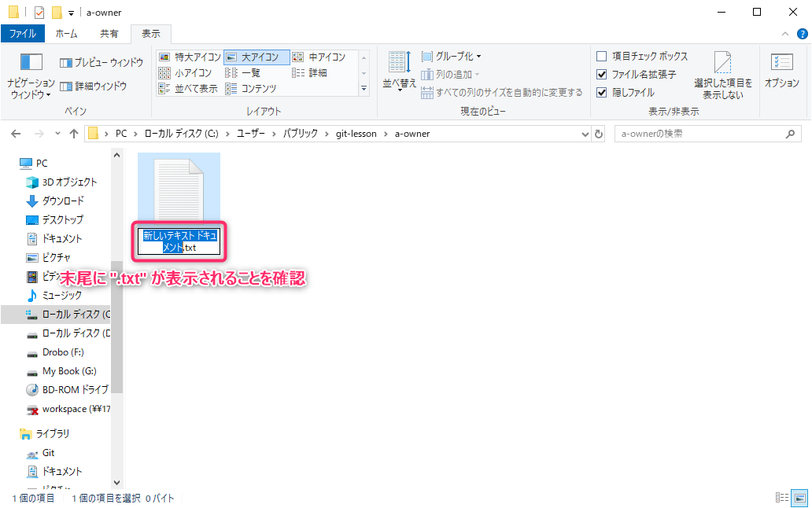This screenshot has width=812, height=508.
Task: Open ドキュメント under PC in the sidebar
Action: coord(54,239)
